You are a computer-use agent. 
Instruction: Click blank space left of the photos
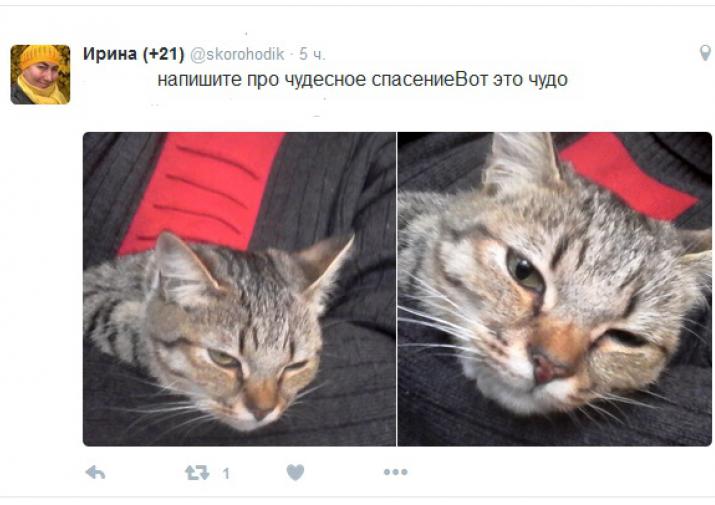pyautogui.click(x=41, y=289)
